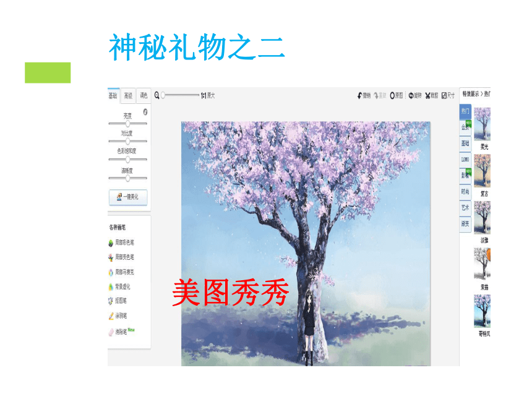This screenshot has height=399, width=532.
Task: Open the 尺寸 resize tool
Action: pyautogui.click(x=448, y=96)
